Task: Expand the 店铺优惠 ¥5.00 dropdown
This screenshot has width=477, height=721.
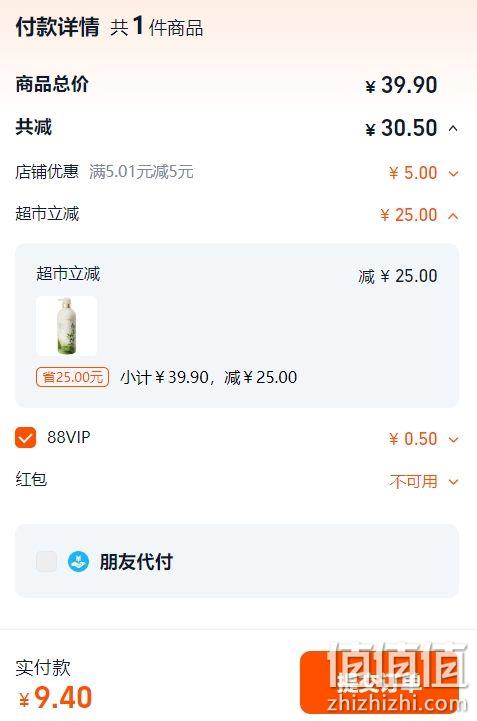Action: coord(454,173)
